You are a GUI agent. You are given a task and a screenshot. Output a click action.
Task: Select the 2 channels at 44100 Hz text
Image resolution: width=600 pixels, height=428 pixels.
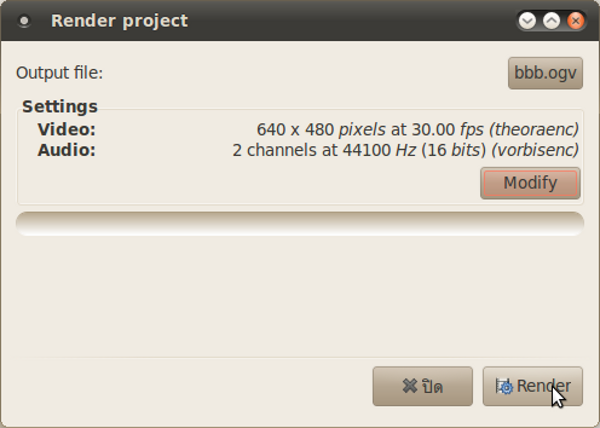click(x=324, y=150)
